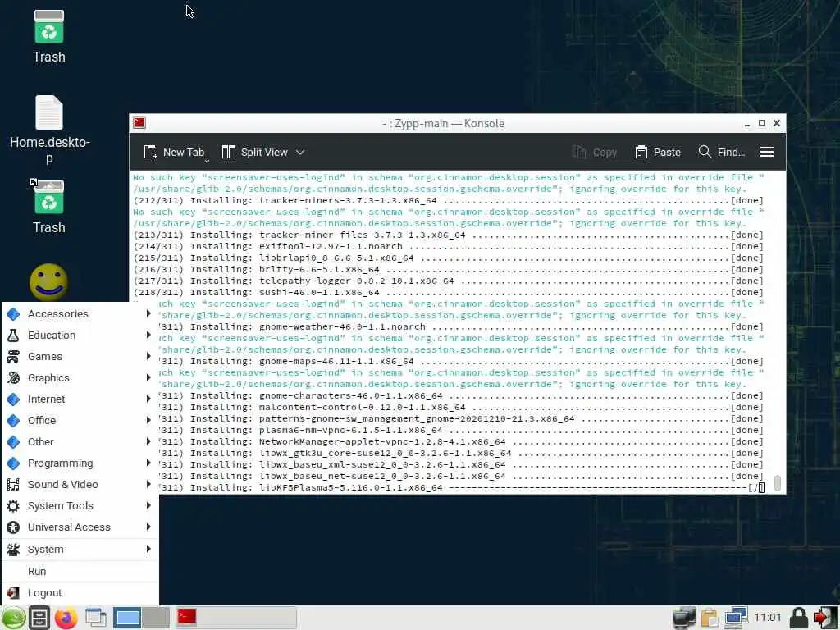Open the Education menu category
The image size is (840, 630).
(x=80, y=336)
